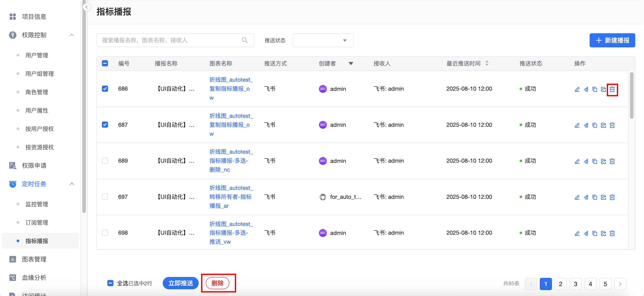Uncheck the checkbox for row 686
Screen dimensions: 644x296
point(105,89)
